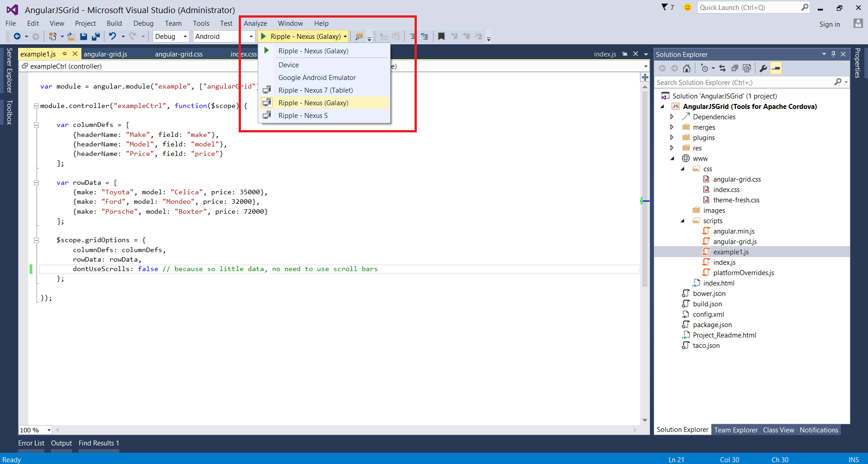Viewport: 868px width, 464px height.
Task: Click the Find in Files toolbar icon
Action: [359, 36]
